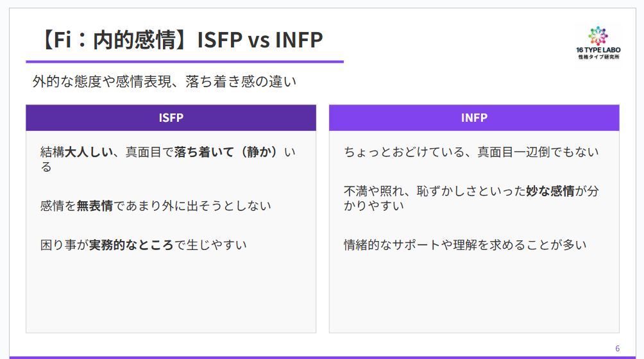Click the slide title ISFP vs INFP
The height and width of the screenshot is (359, 644).
(260, 40)
